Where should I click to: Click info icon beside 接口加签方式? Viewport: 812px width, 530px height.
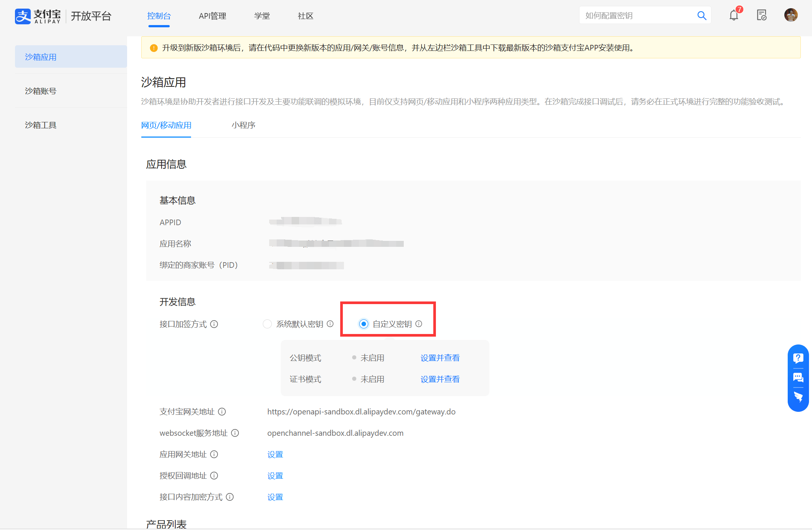pyautogui.click(x=214, y=324)
